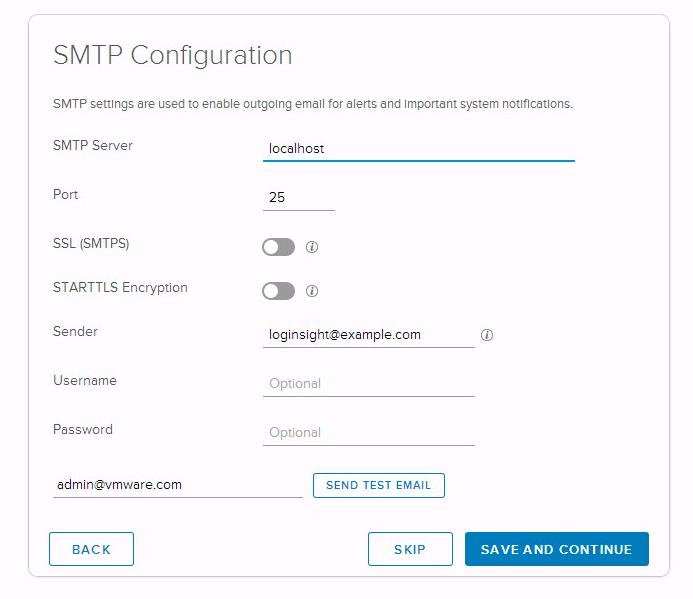Turn on STARTTLS Encryption switch
Screen dimensions: 693x599
(279, 291)
